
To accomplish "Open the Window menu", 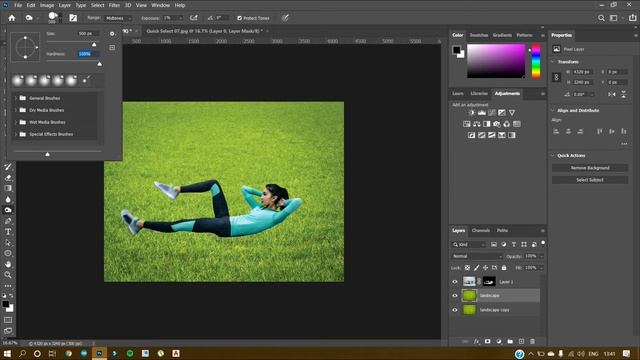I will click(160, 5).
